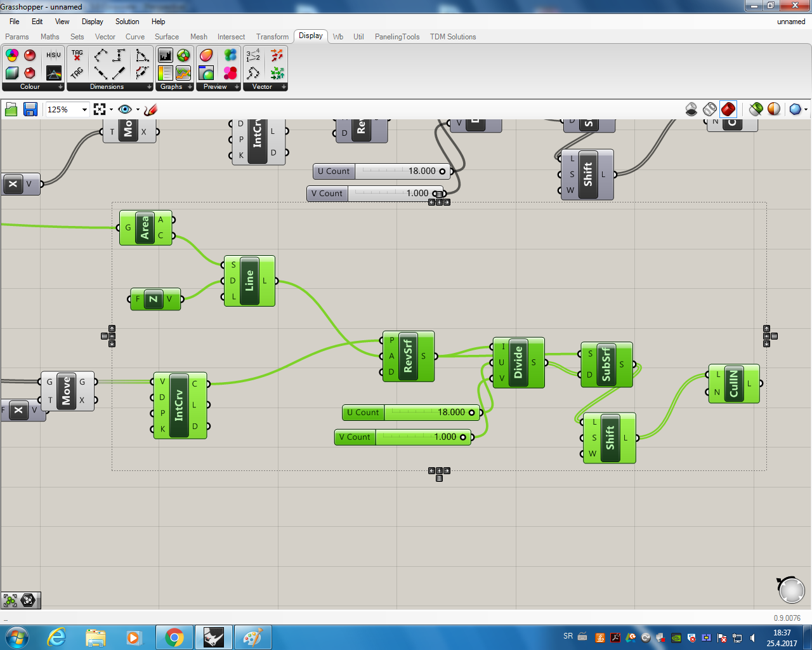The height and width of the screenshot is (650, 812).
Task: Select the green Divide component
Action: pos(518,362)
